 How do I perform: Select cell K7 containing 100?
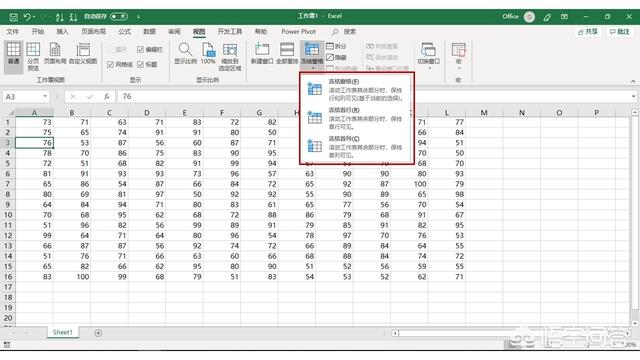click(409, 184)
